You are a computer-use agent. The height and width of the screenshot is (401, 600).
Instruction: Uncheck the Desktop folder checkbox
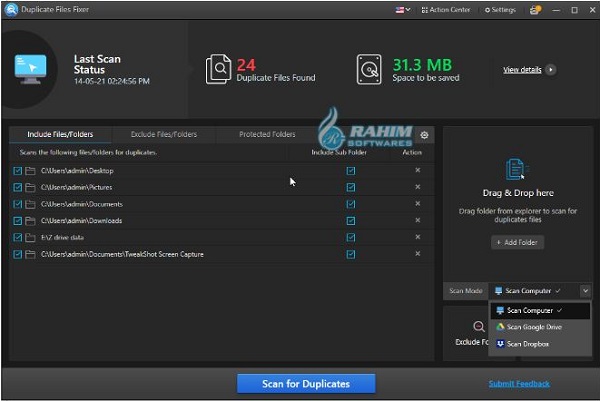[18, 171]
